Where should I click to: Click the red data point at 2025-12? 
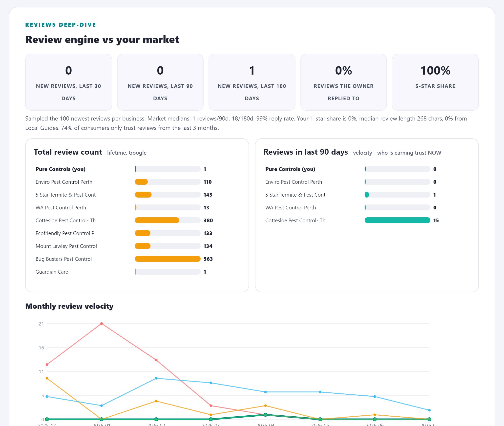coord(47,365)
